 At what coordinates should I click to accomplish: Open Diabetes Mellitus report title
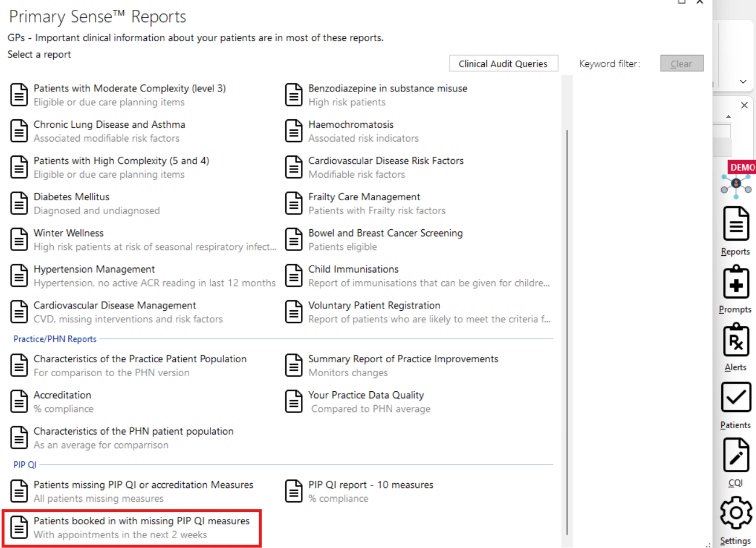71,197
